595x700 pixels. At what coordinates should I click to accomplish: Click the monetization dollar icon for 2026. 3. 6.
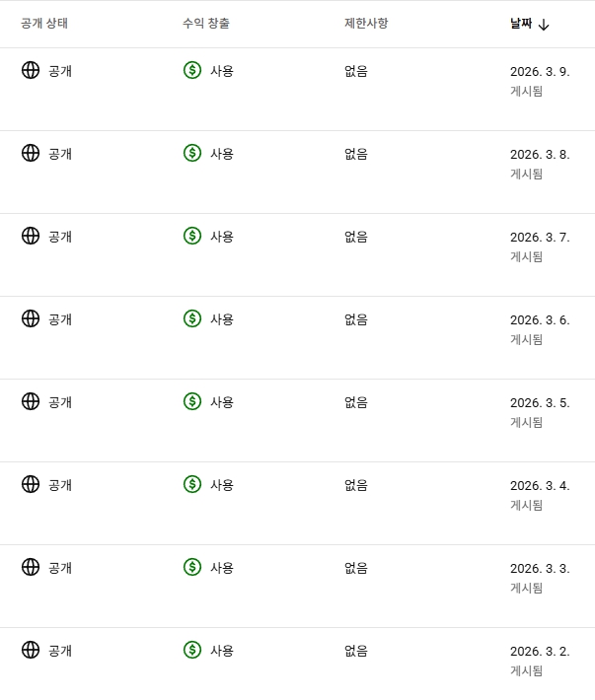coord(192,318)
